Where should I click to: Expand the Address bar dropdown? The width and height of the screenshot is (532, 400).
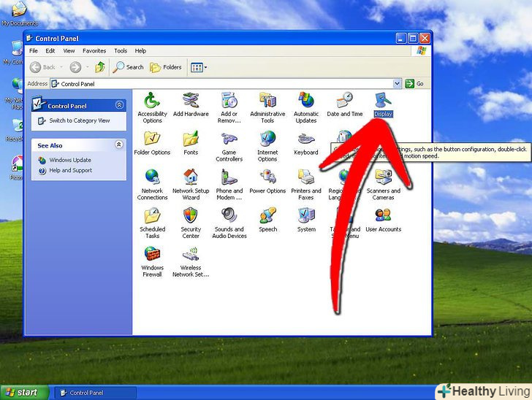point(397,83)
